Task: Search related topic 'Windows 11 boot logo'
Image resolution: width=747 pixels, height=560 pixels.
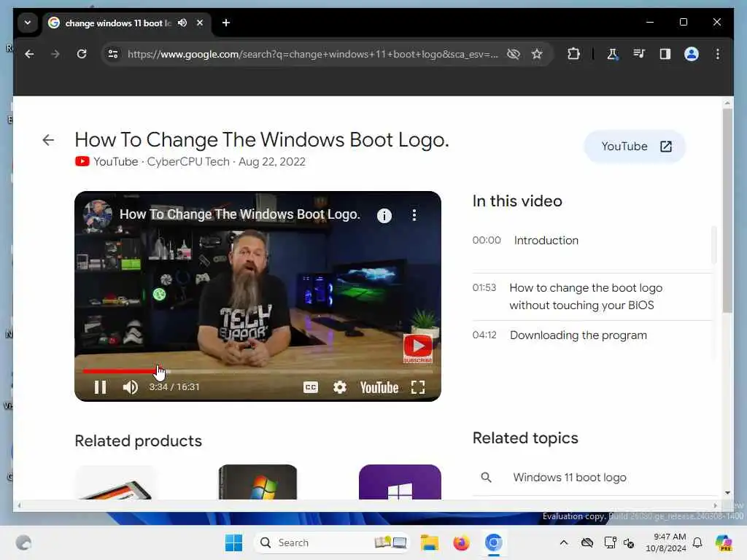Action: pos(569,478)
